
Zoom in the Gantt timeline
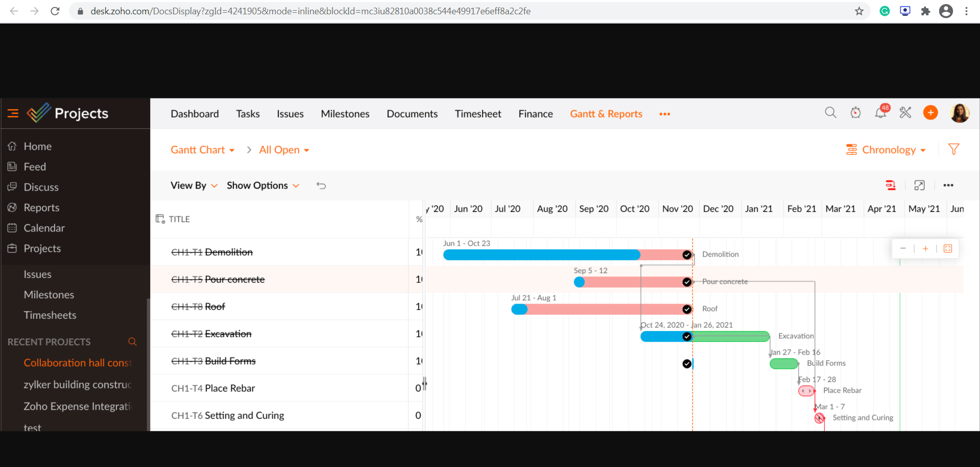(925, 248)
